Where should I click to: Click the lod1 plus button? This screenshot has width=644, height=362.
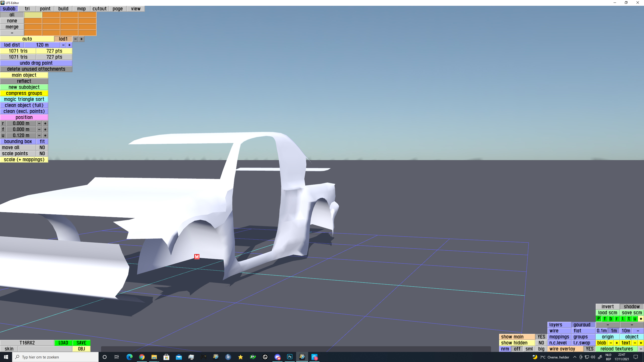point(82,39)
